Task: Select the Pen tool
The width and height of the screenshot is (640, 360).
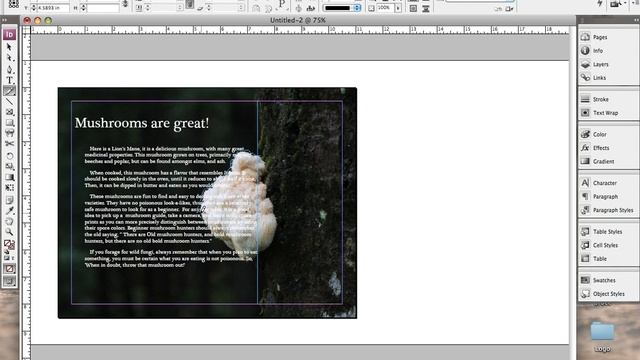Action: [9, 69]
